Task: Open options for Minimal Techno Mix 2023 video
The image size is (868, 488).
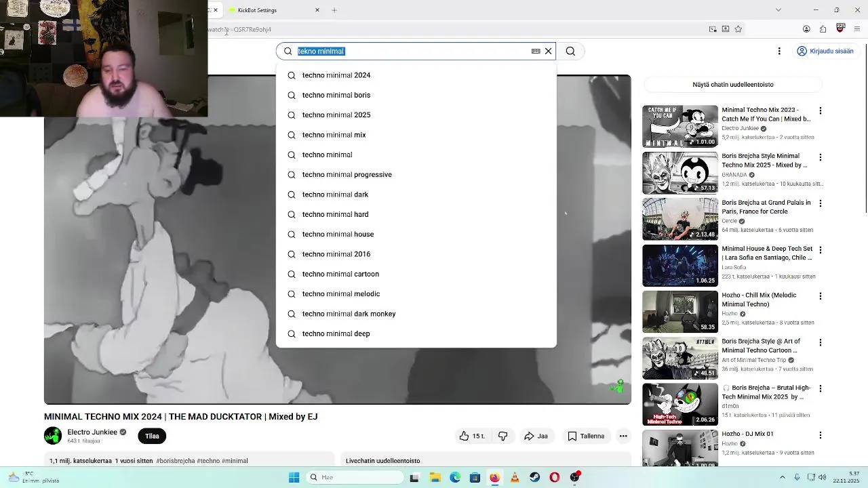Action: pos(821,110)
